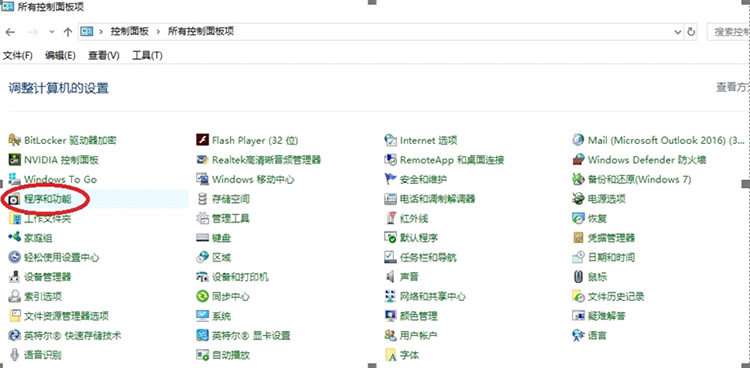Image resolution: width=750 pixels, height=368 pixels.
Task: Open the 凭据管理器 link
Action: [611, 238]
